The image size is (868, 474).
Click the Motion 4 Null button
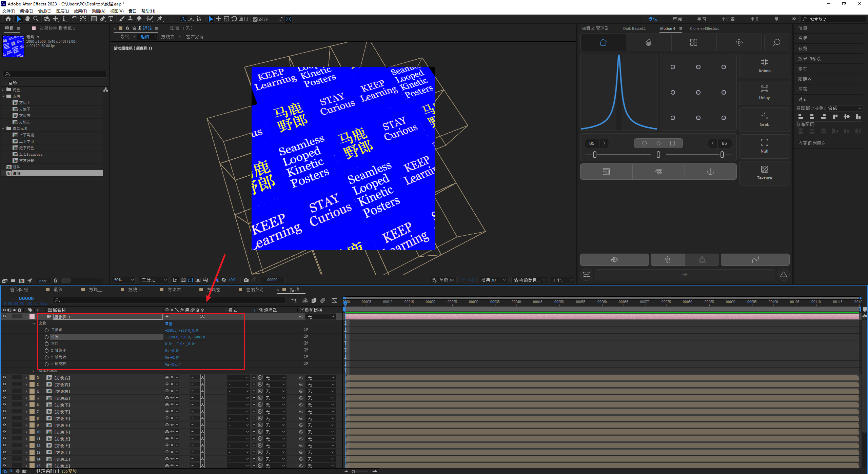coord(764,146)
